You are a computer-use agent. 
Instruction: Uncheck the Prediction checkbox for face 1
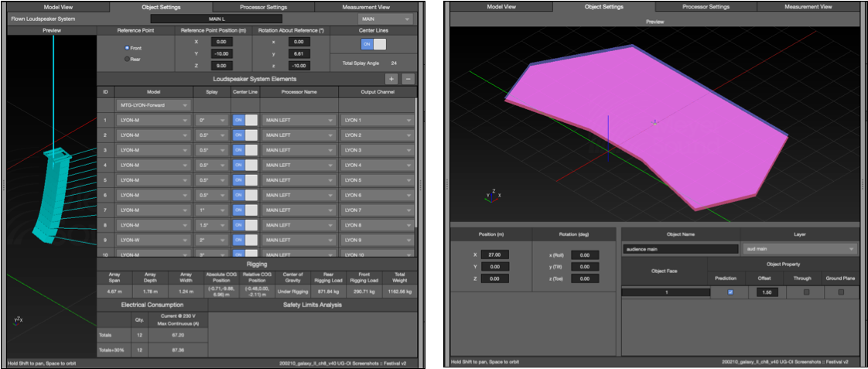[x=730, y=292]
